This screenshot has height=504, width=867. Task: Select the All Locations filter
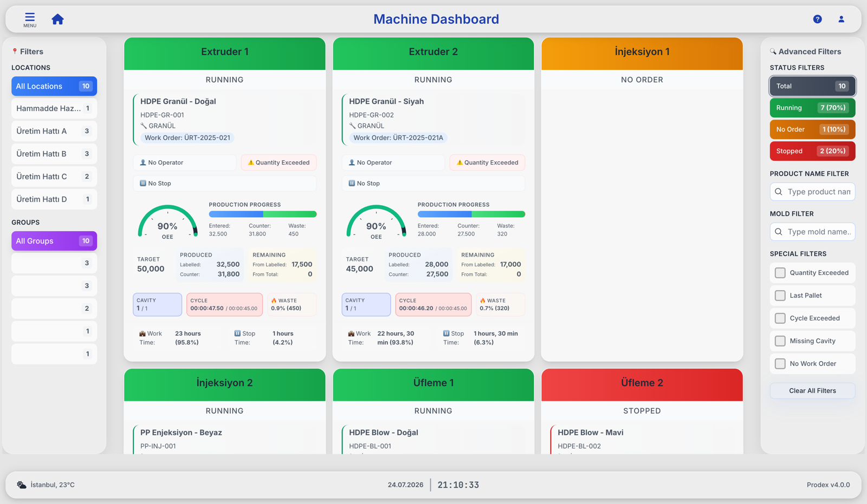(x=54, y=86)
